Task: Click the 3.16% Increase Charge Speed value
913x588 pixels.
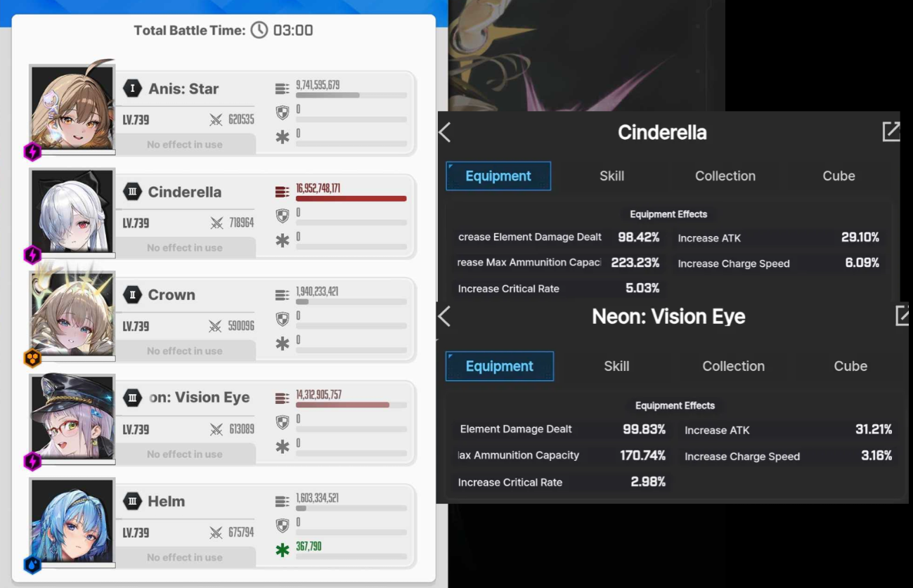Action: point(876,456)
